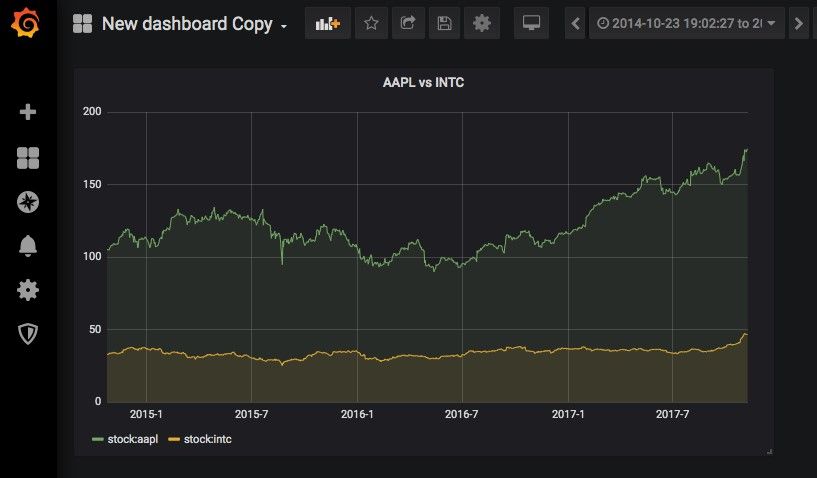This screenshot has height=478, width=817.
Task: Click the yellow stock:intc legend color swatch
Action: tap(173, 439)
